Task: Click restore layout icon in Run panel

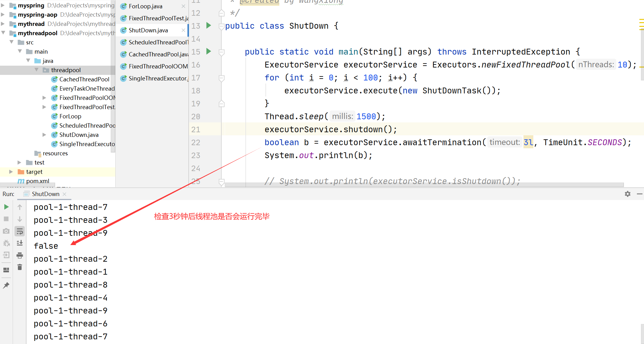Action: (6, 270)
